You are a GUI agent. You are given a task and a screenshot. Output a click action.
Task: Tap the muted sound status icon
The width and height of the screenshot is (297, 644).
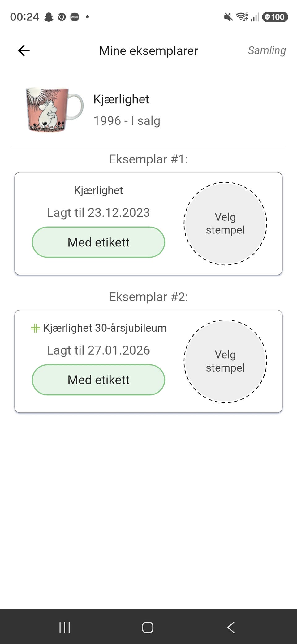click(228, 17)
